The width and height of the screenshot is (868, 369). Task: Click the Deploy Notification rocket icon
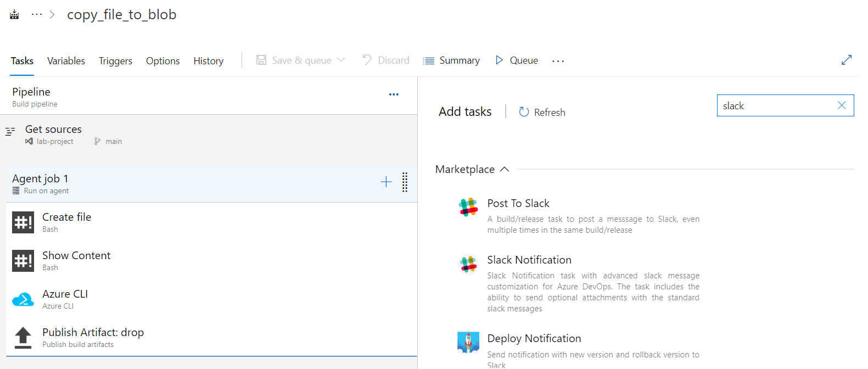pyautogui.click(x=468, y=342)
